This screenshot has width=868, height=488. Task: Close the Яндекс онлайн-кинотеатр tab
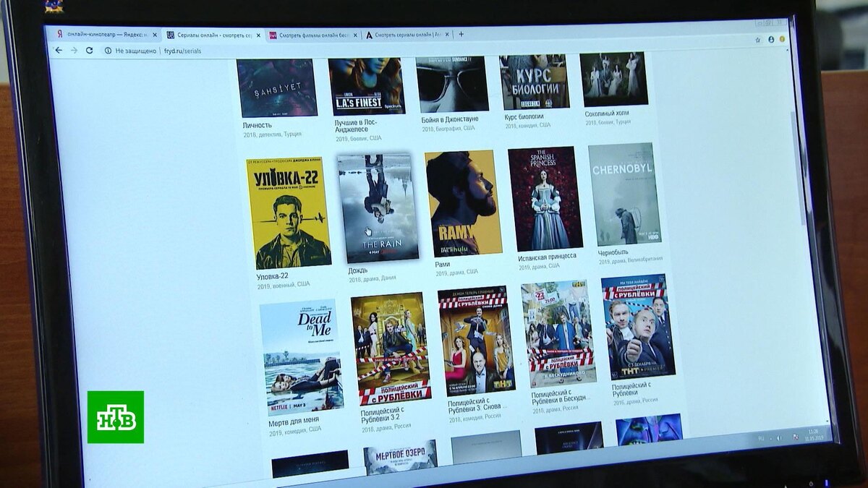(155, 35)
